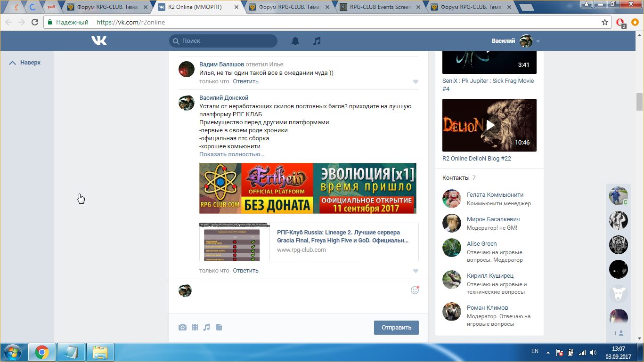
Task: Open Кирилл Куширец contact
Action: pyautogui.click(x=490, y=276)
